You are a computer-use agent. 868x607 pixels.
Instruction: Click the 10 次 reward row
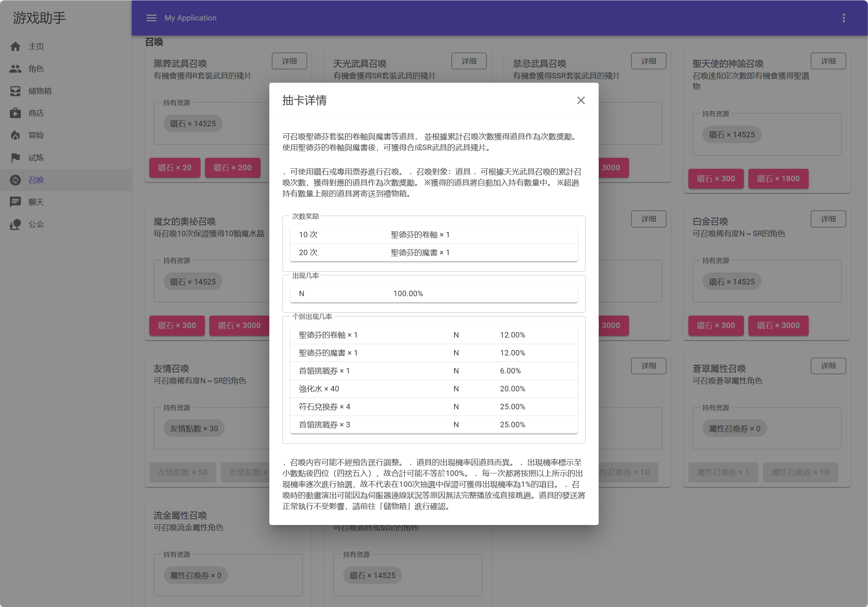click(x=434, y=234)
